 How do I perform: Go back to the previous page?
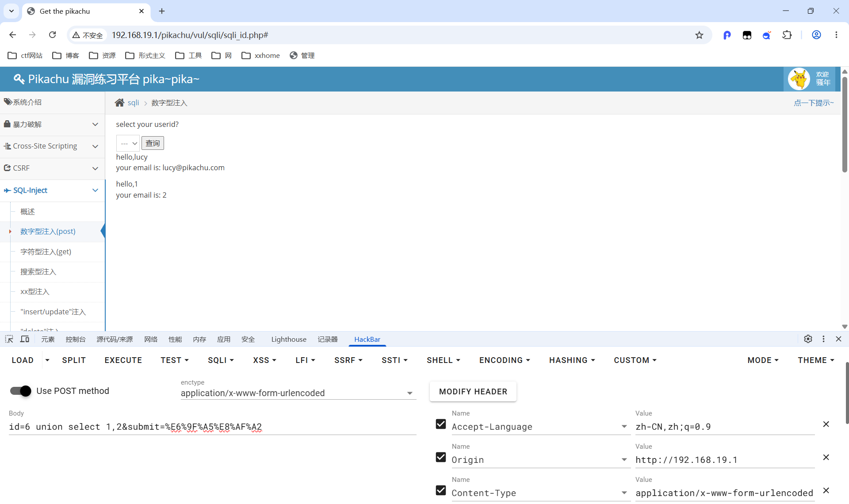(12, 35)
